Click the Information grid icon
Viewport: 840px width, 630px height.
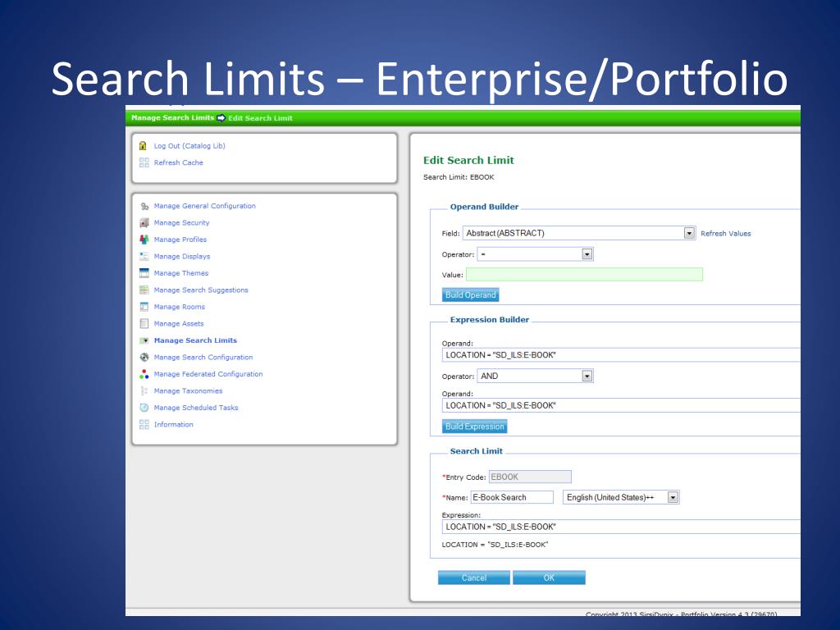point(144,424)
